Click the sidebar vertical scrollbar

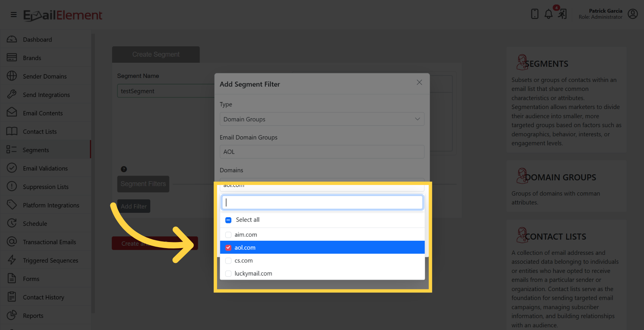93,173
